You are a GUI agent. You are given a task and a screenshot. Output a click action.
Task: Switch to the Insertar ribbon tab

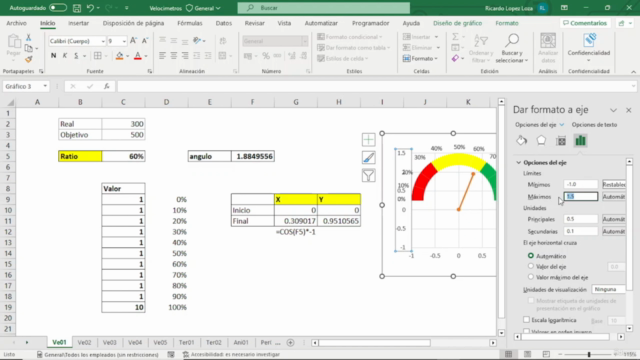[x=78, y=23]
